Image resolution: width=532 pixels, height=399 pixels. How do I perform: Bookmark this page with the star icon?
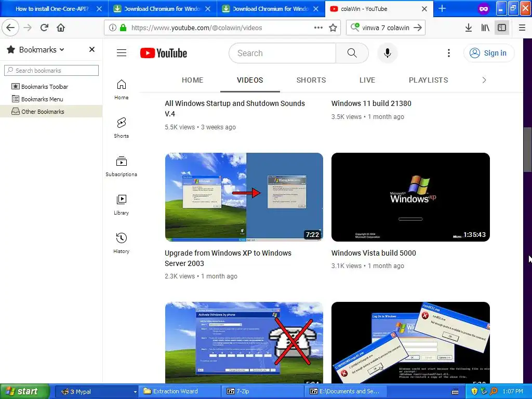(333, 28)
